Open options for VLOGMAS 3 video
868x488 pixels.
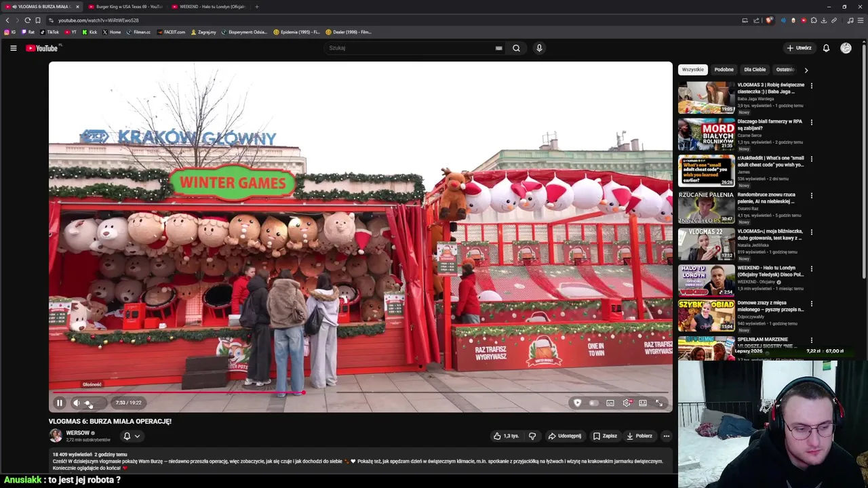pos(811,85)
